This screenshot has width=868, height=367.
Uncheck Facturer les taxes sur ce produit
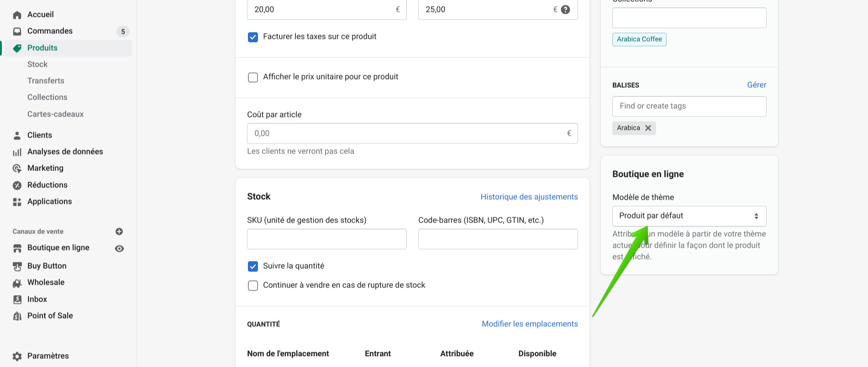pyautogui.click(x=253, y=37)
